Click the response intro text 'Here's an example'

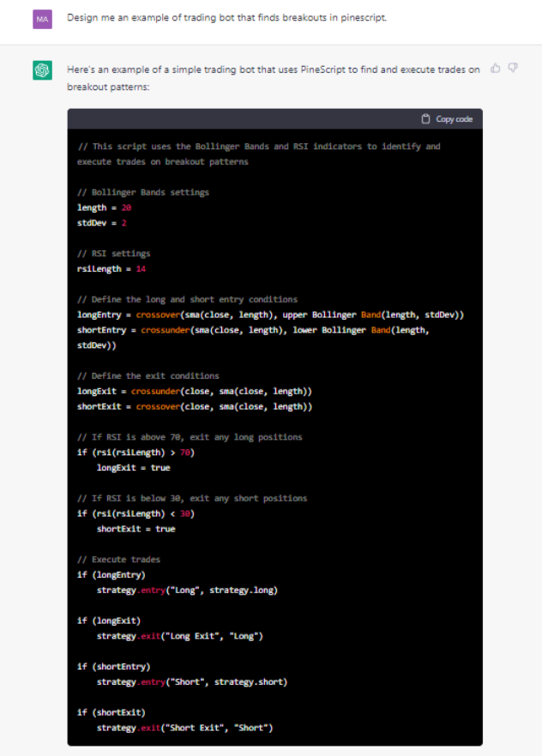(x=274, y=78)
